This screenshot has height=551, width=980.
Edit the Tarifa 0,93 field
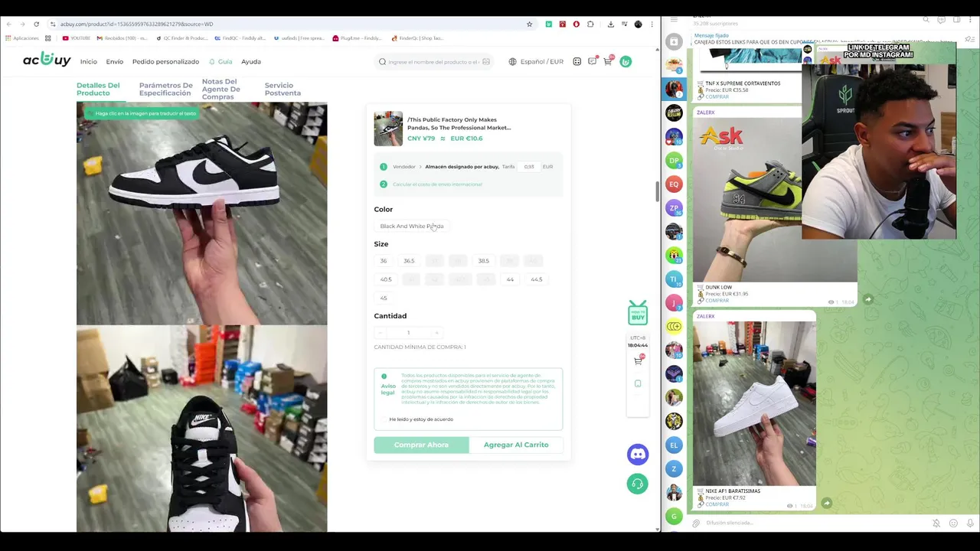click(528, 166)
